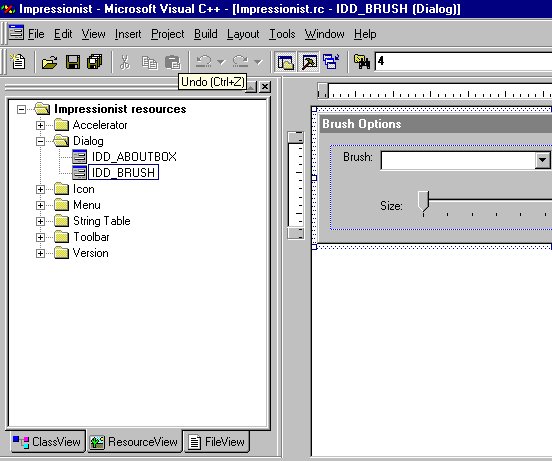The height and width of the screenshot is (461, 552).
Task: Expand the Accelerator folder
Action: [40, 125]
